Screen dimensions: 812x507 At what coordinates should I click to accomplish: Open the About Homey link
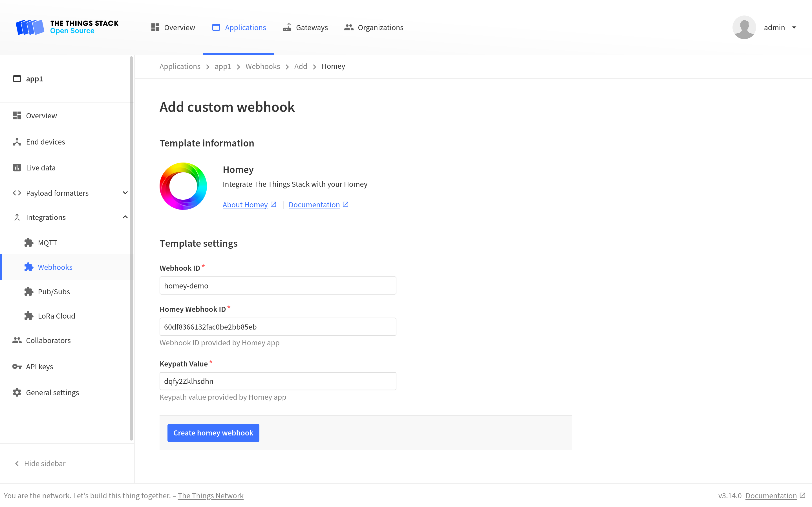tap(245, 204)
